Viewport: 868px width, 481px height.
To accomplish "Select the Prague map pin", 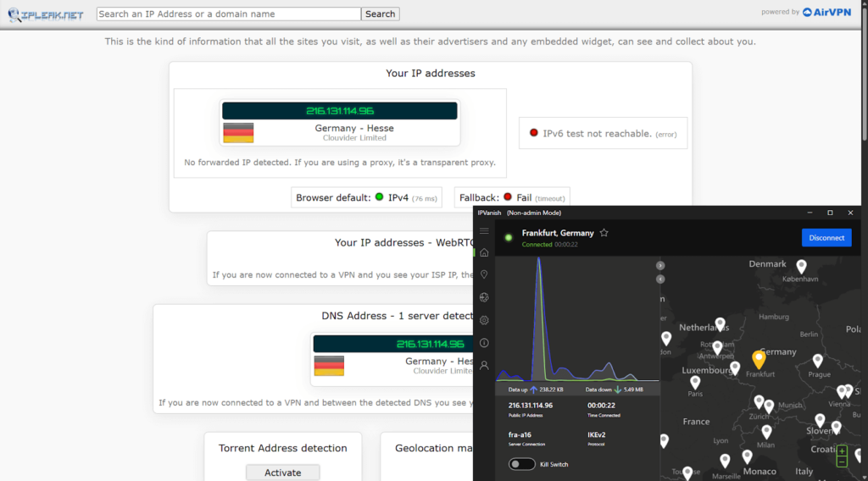I will coord(818,361).
